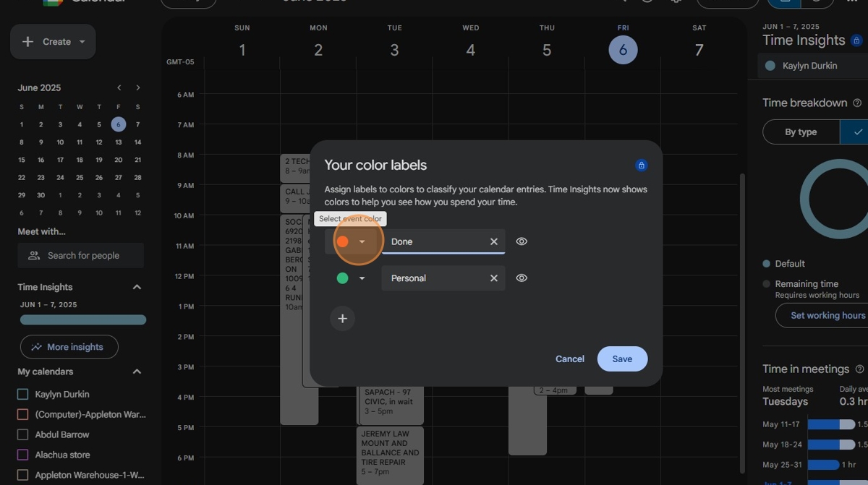This screenshot has width=868, height=485.
Task: Open the 2 TECH event on Monday
Action: click(295, 168)
